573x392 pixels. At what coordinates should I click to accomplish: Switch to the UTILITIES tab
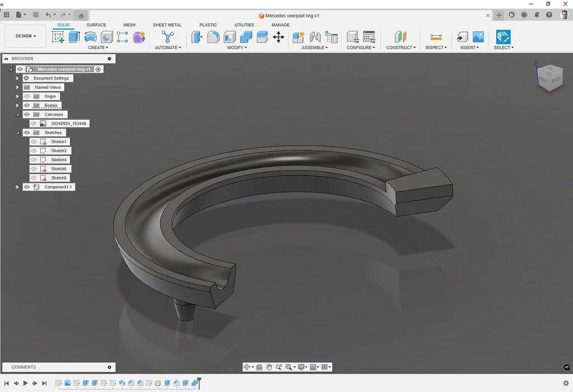(x=244, y=25)
